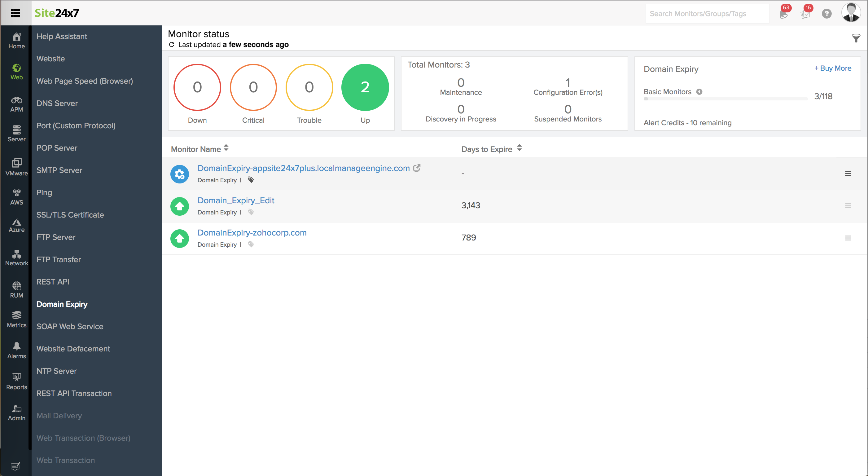Sort by Monitor Name column arrows
The image size is (868, 476).
coord(226,148)
